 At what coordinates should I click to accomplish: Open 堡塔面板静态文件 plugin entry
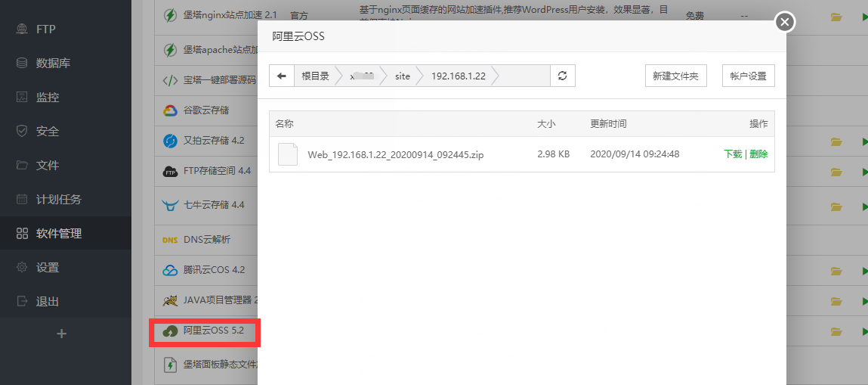221,365
